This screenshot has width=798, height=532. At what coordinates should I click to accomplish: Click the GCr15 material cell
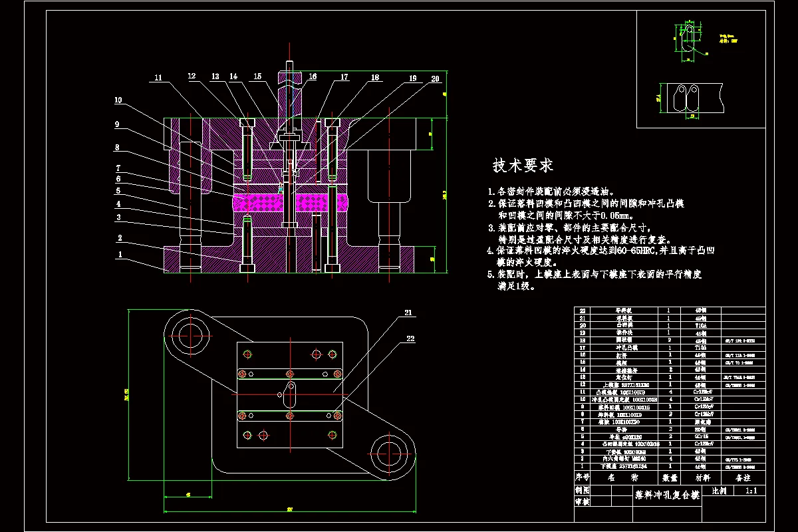pyautogui.click(x=700, y=436)
